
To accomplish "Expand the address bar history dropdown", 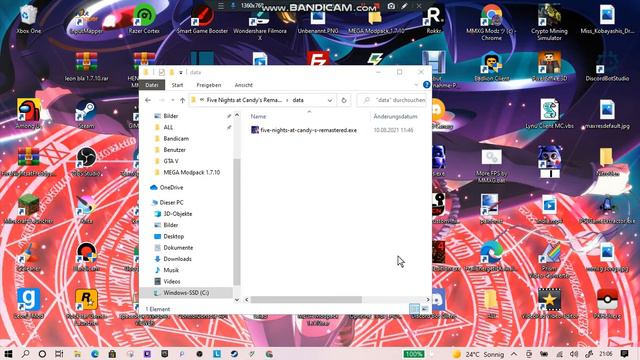I will tap(330, 100).
